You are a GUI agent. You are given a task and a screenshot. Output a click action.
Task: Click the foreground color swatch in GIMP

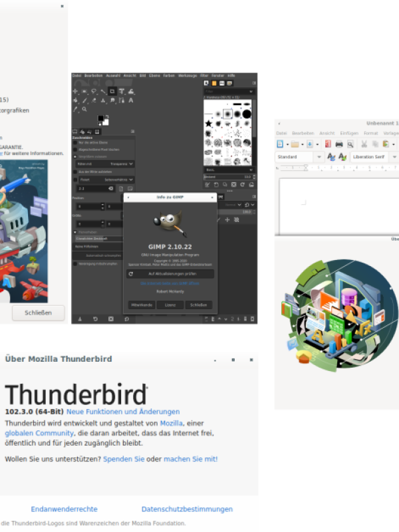(x=100, y=118)
